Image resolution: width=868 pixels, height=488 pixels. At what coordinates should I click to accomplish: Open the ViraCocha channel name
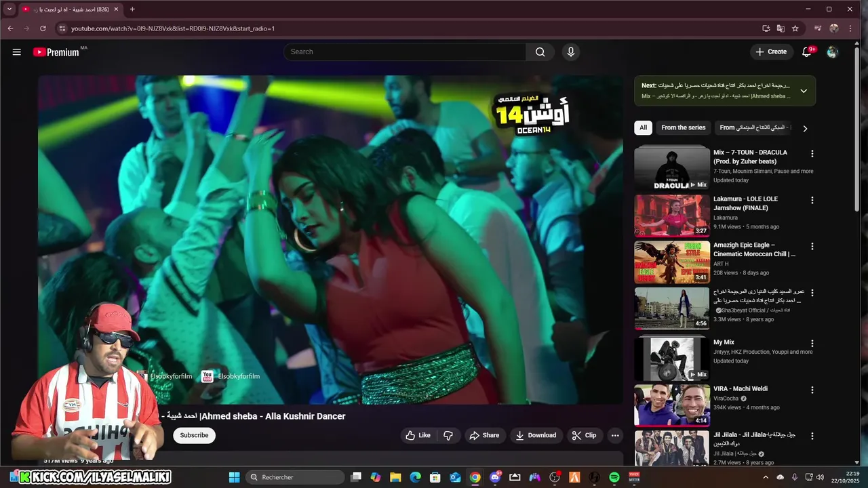pos(726,399)
